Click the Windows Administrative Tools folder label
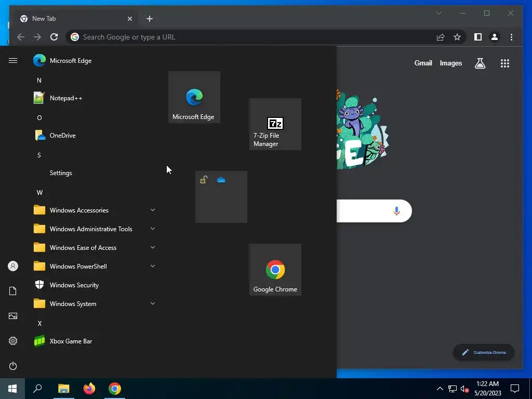Image resolution: width=532 pixels, height=399 pixels. tap(91, 229)
